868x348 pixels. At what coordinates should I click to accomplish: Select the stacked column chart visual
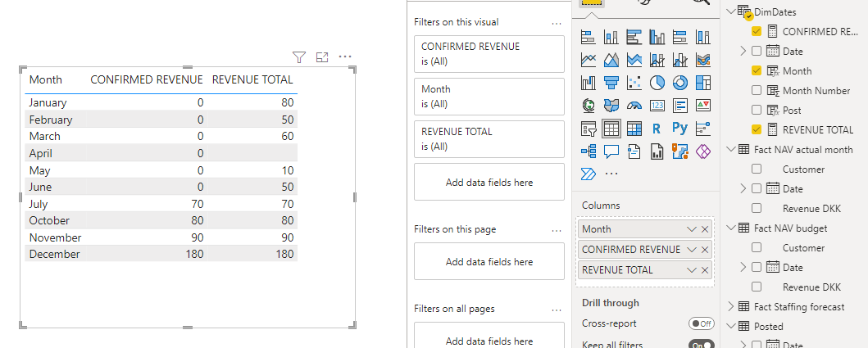[x=611, y=37]
